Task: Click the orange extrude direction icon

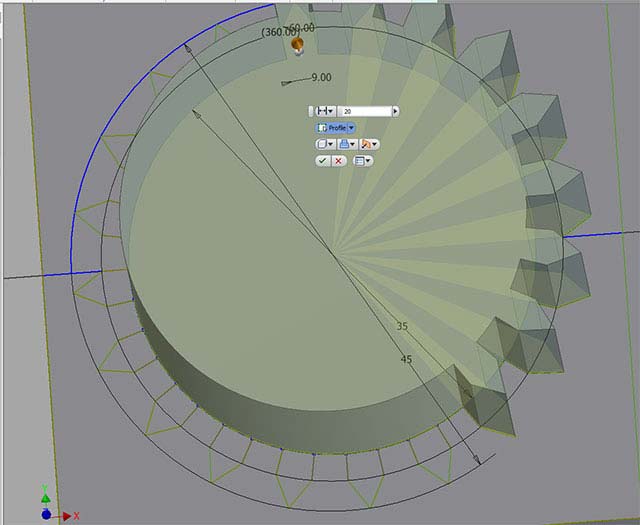Action: [x=367, y=144]
